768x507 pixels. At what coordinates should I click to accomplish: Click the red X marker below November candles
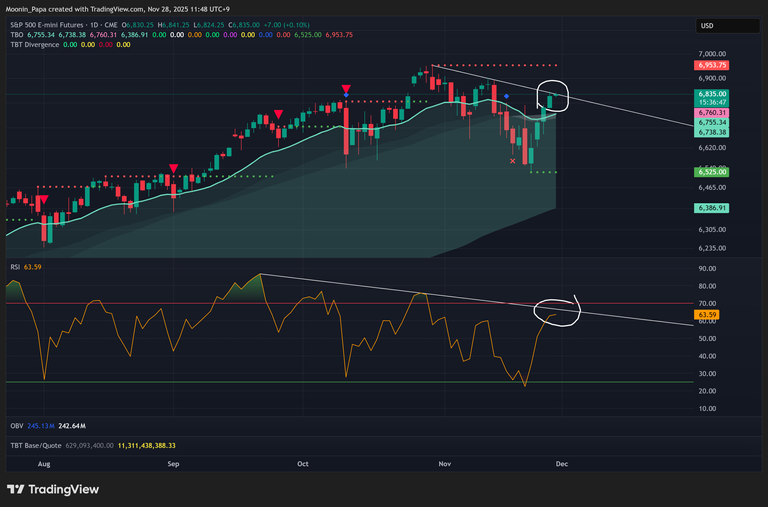pyautogui.click(x=513, y=160)
